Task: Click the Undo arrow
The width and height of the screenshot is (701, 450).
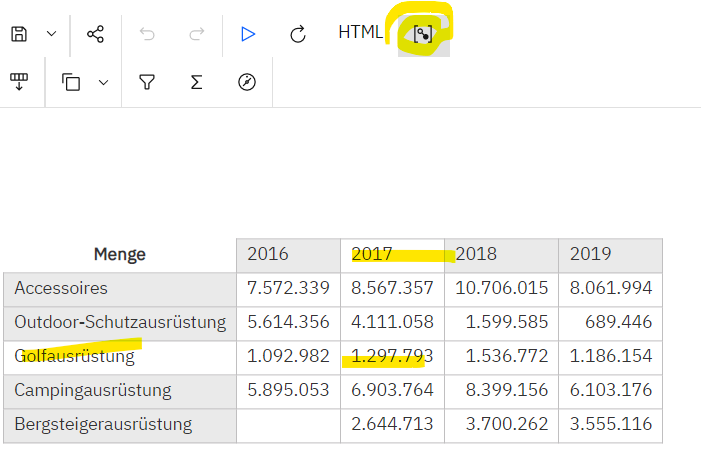Action: pyautogui.click(x=148, y=34)
